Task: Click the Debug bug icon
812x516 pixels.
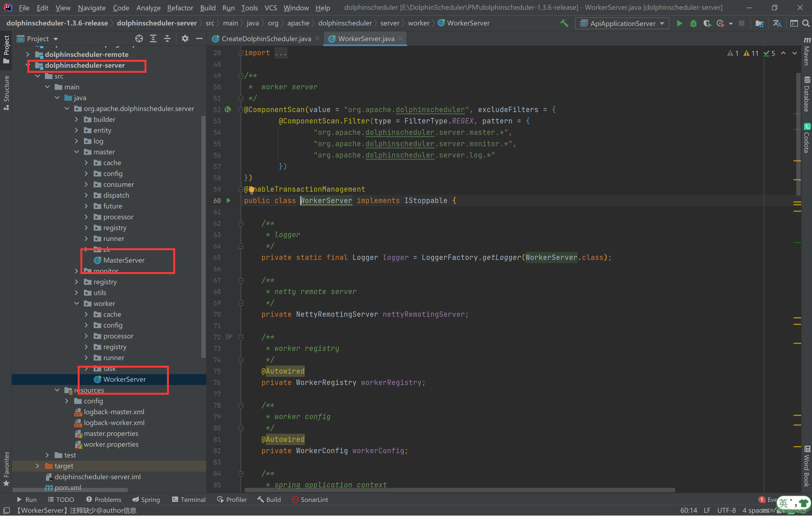Action: [693, 23]
